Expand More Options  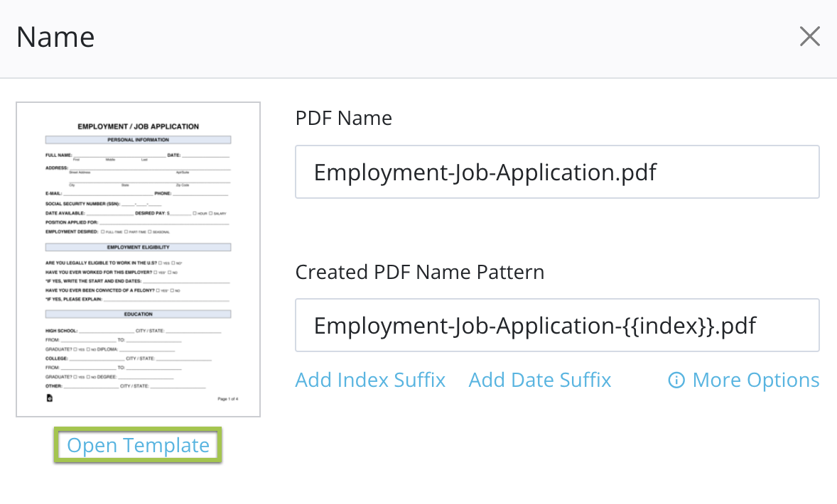[755, 380]
